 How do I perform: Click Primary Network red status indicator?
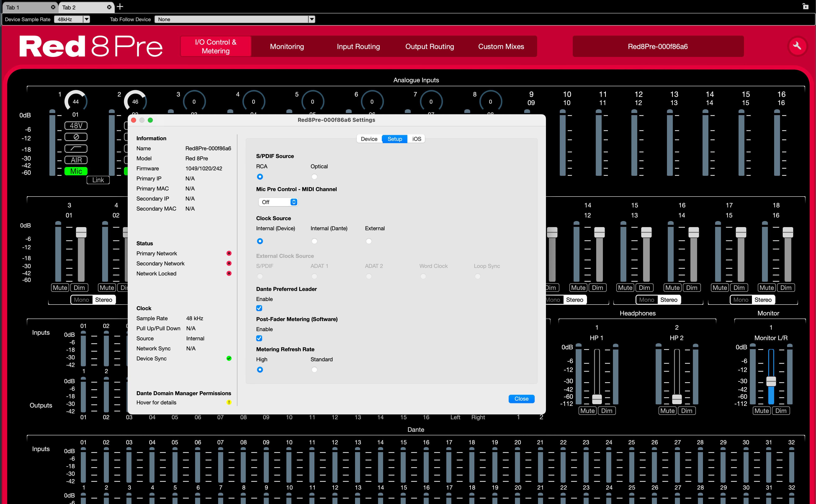point(229,253)
